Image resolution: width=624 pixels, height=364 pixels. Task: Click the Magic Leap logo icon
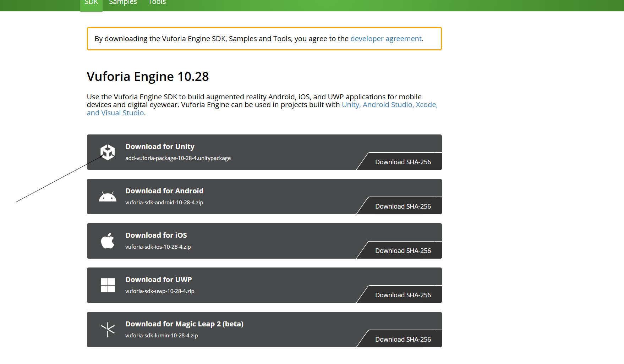pos(108,330)
